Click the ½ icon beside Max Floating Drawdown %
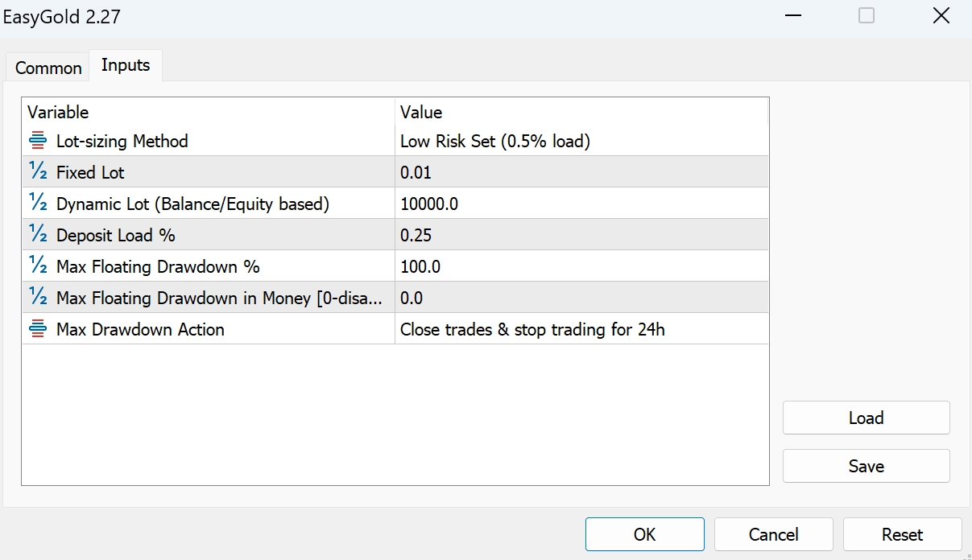 click(x=38, y=266)
